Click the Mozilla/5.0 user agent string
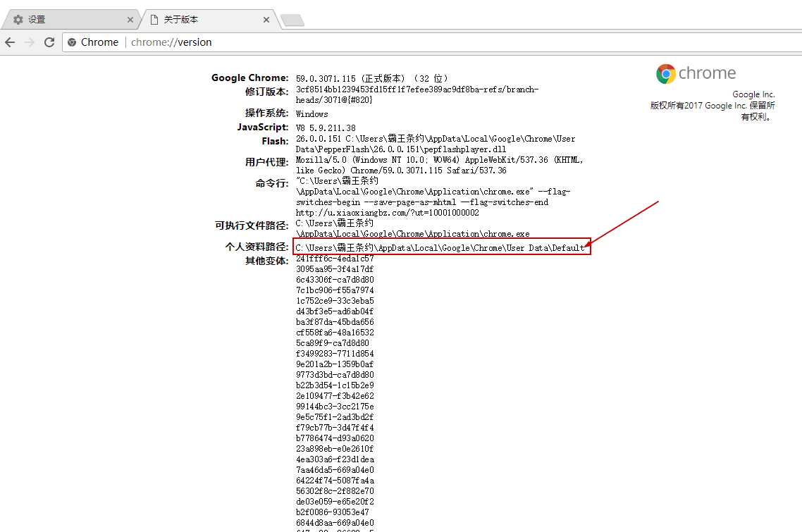 pos(439,165)
